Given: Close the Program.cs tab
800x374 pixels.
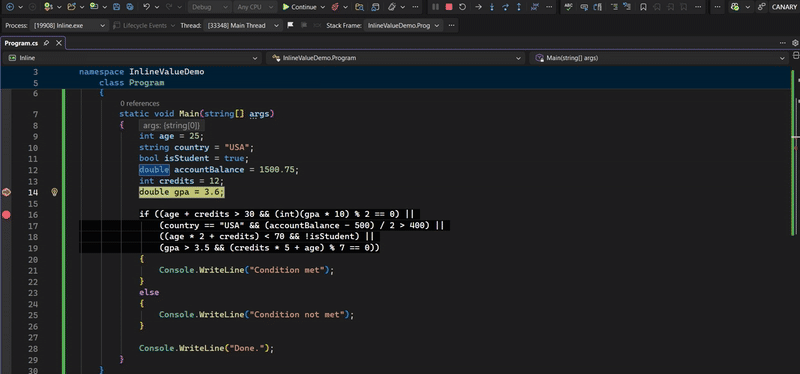Looking at the screenshot, I should (x=59, y=43).
